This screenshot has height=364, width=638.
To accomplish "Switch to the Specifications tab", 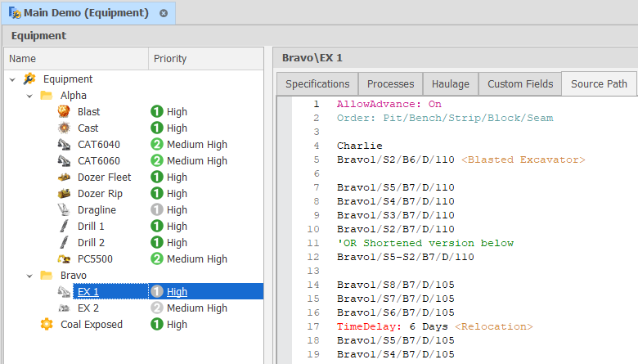I will tap(317, 84).
